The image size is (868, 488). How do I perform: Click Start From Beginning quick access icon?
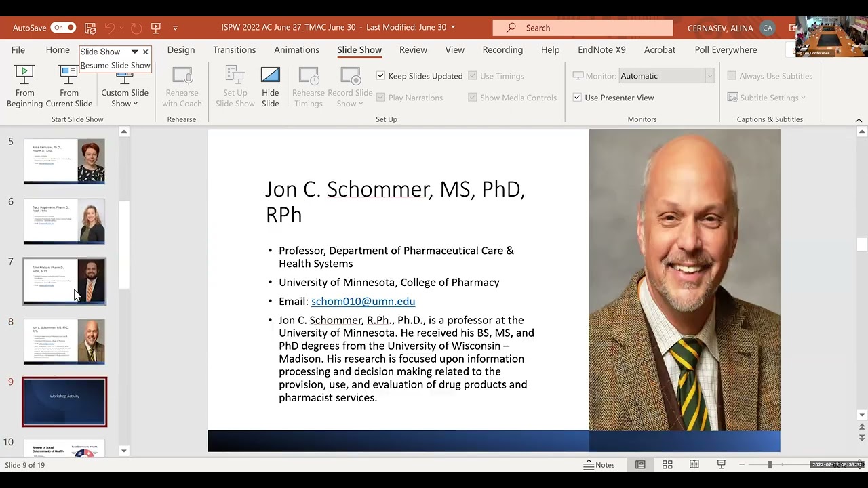pyautogui.click(x=156, y=28)
